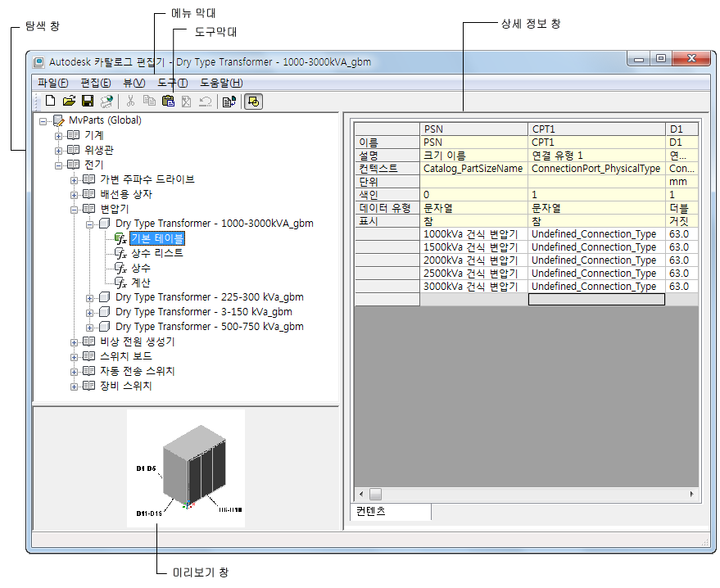This screenshot has height=588, width=720.
Task: Click the PSN column header
Action: [x=473, y=129]
